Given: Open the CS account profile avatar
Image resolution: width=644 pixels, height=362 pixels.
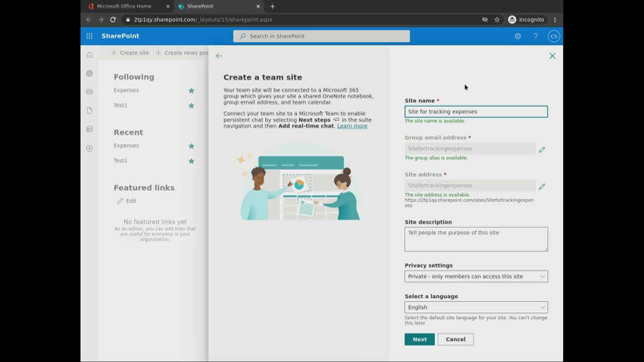Looking at the screenshot, I should (x=554, y=36).
